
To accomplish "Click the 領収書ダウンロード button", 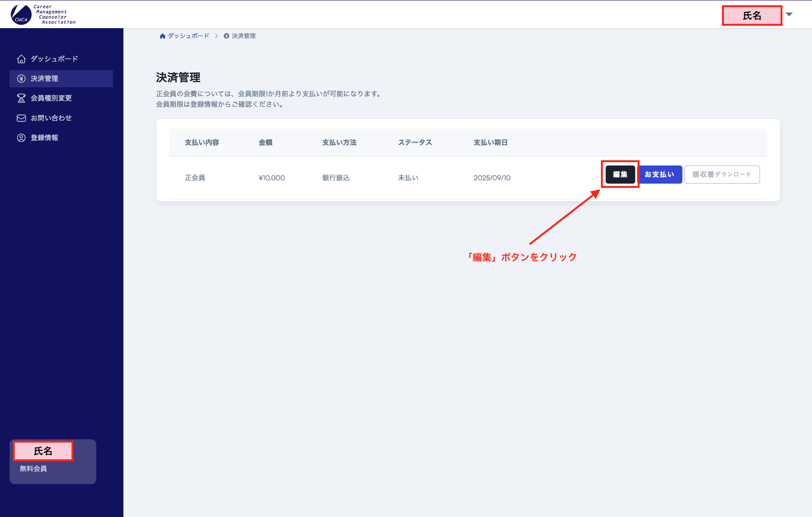I will [722, 175].
